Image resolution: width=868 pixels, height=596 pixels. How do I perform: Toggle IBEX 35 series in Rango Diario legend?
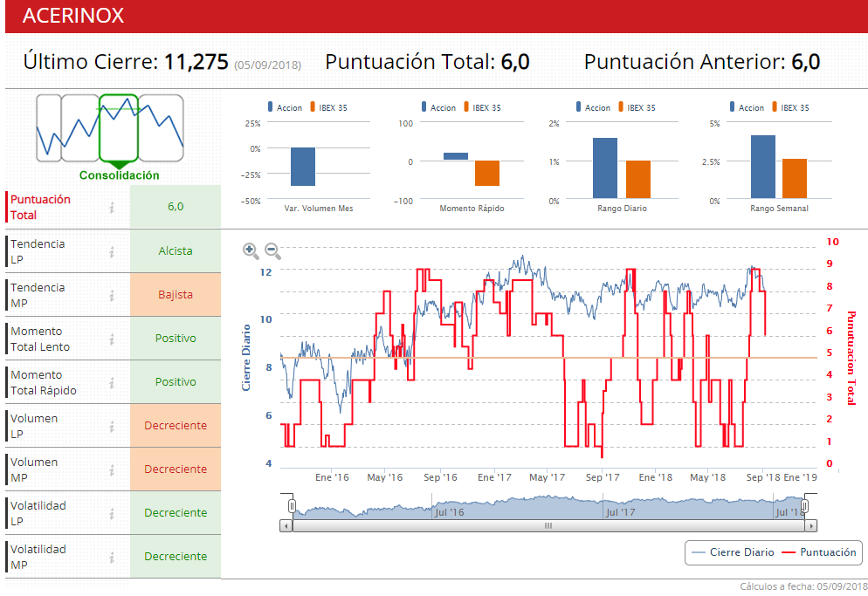(x=637, y=107)
